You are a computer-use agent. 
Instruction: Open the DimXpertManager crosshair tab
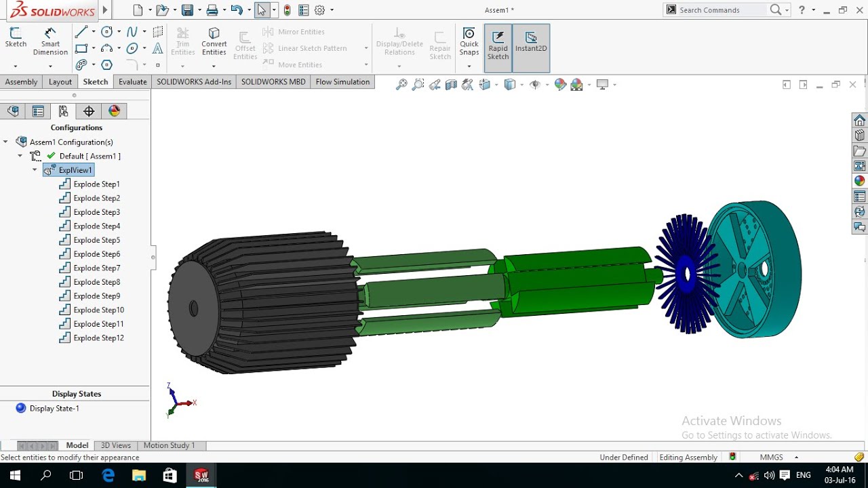(x=89, y=111)
